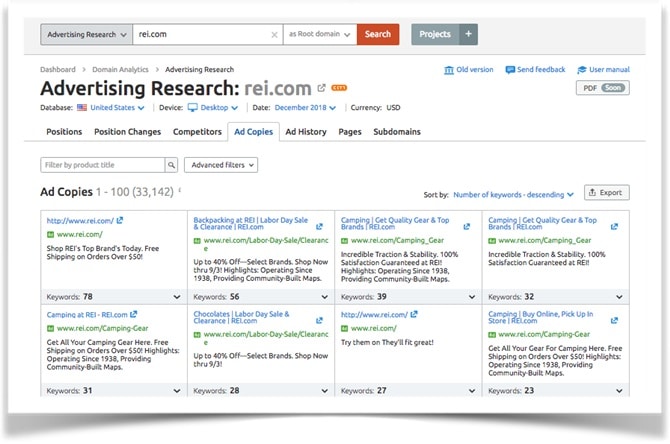This screenshot has width=670, height=444.
Task: Open external icon for Camping at REI - REI.com ad
Action: coord(133,314)
